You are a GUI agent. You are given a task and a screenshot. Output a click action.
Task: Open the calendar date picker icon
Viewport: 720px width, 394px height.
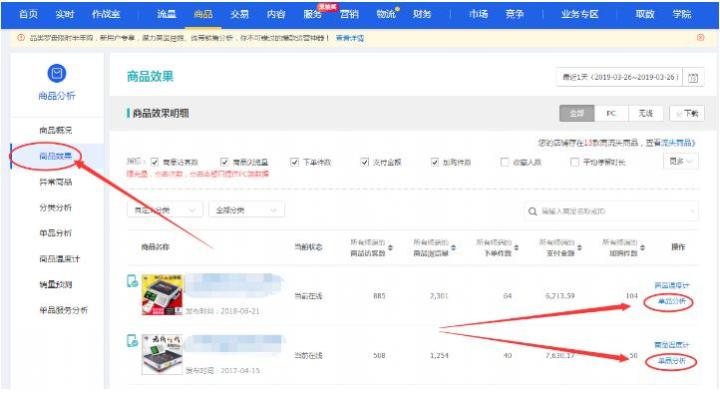[693, 78]
